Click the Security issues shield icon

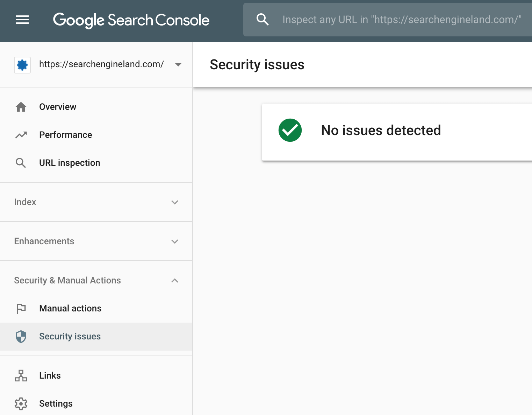pyautogui.click(x=21, y=336)
